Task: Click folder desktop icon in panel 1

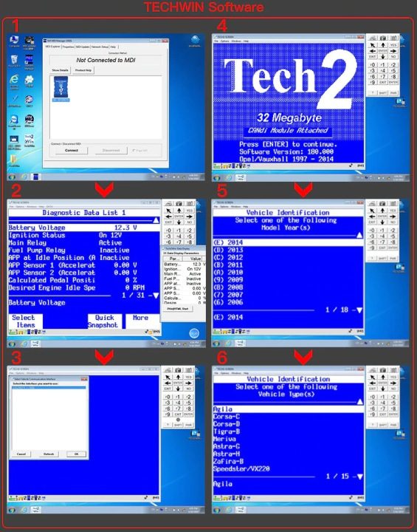Action: [13, 160]
